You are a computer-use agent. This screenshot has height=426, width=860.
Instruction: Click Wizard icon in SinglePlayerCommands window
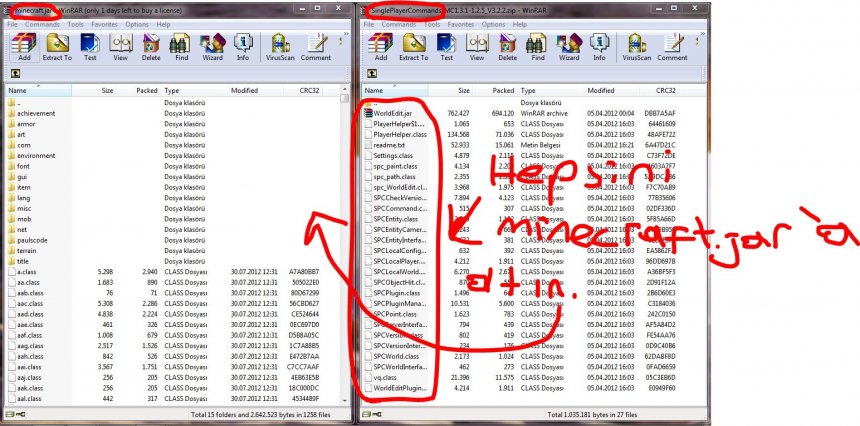569,47
